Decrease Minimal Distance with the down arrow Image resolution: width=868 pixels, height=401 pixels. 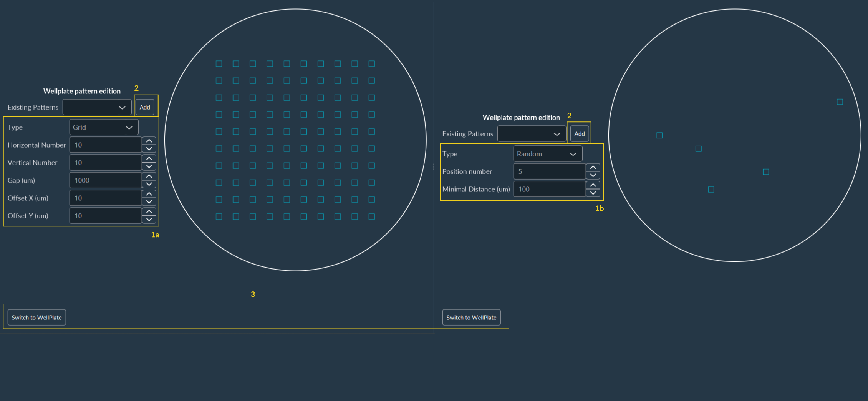tap(593, 192)
